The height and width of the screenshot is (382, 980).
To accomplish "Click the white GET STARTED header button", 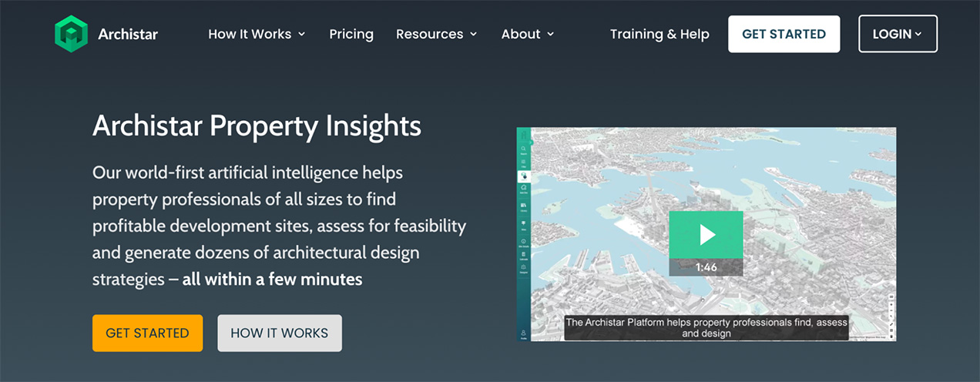I will pyautogui.click(x=784, y=34).
